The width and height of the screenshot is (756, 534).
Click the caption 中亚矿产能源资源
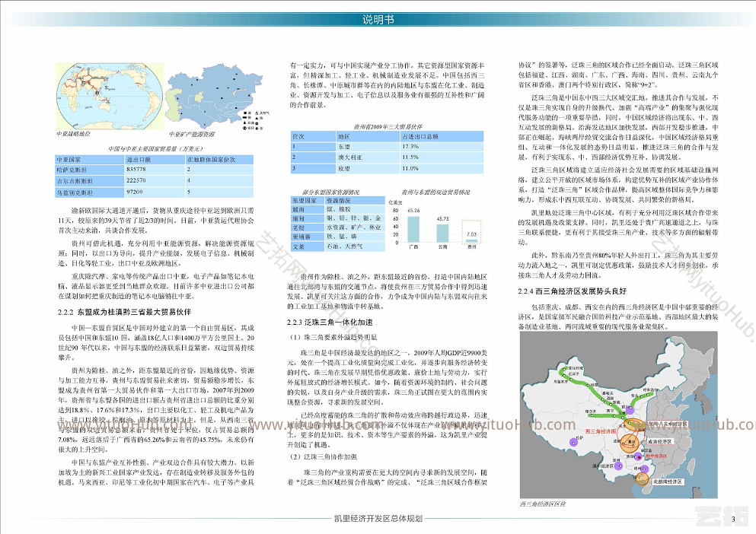point(191,135)
